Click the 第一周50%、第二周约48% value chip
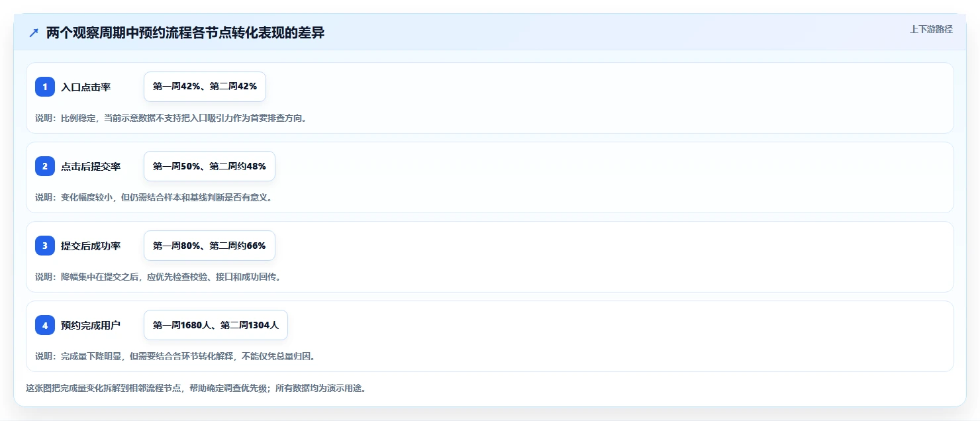Viewport: 980px width, 421px height. click(x=209, y=166)
